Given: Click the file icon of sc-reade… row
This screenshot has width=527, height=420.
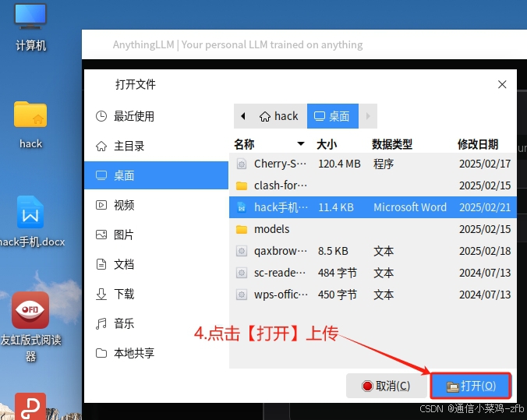Looking at the screenshot, I should (x=242, y=273).
